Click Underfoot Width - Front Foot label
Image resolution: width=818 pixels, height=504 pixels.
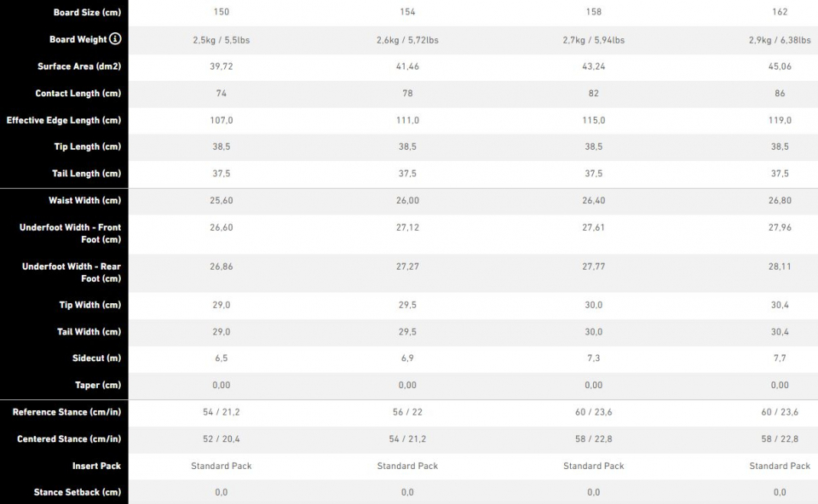[x=71, y=233]
